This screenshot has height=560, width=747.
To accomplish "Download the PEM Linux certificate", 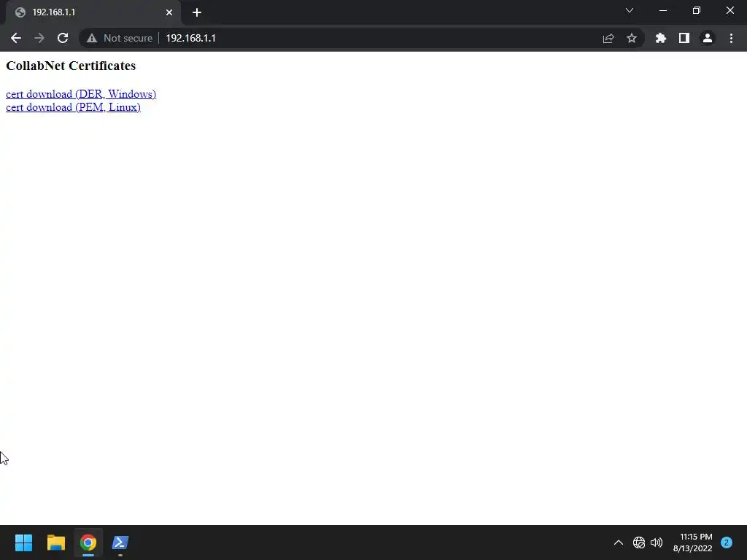I will (x=74, y=107).
